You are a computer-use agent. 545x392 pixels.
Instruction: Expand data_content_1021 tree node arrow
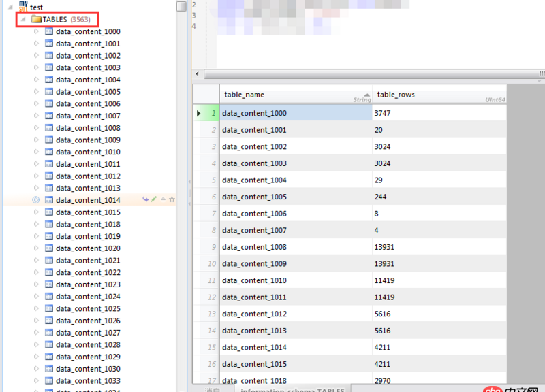pyautogui.click(x=36, y=260)
